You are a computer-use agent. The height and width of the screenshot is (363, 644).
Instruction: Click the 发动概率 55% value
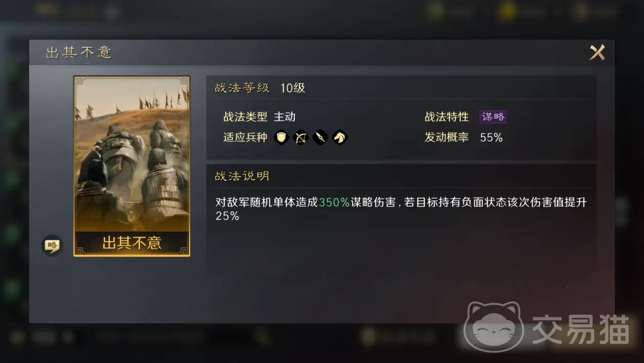tap(491, 137)
